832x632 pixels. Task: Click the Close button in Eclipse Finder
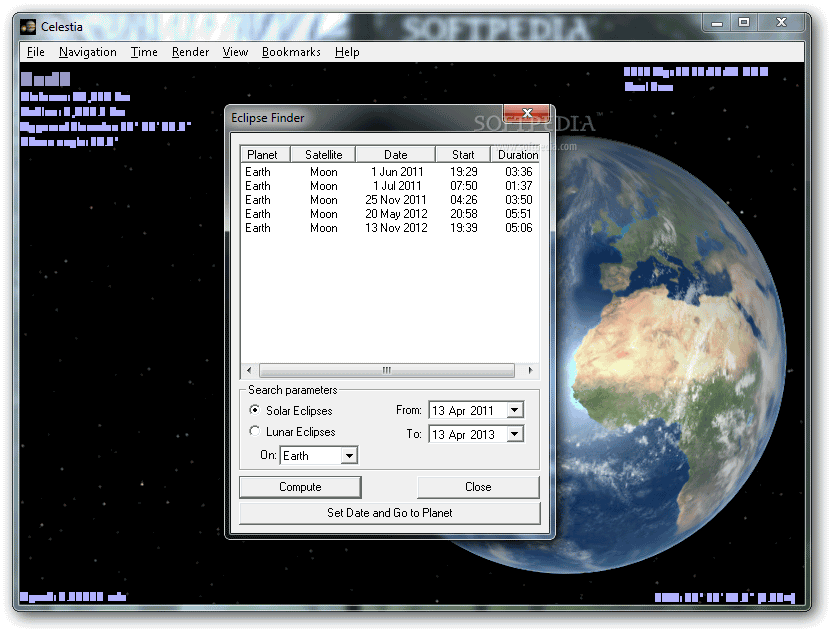coord(478,487)
